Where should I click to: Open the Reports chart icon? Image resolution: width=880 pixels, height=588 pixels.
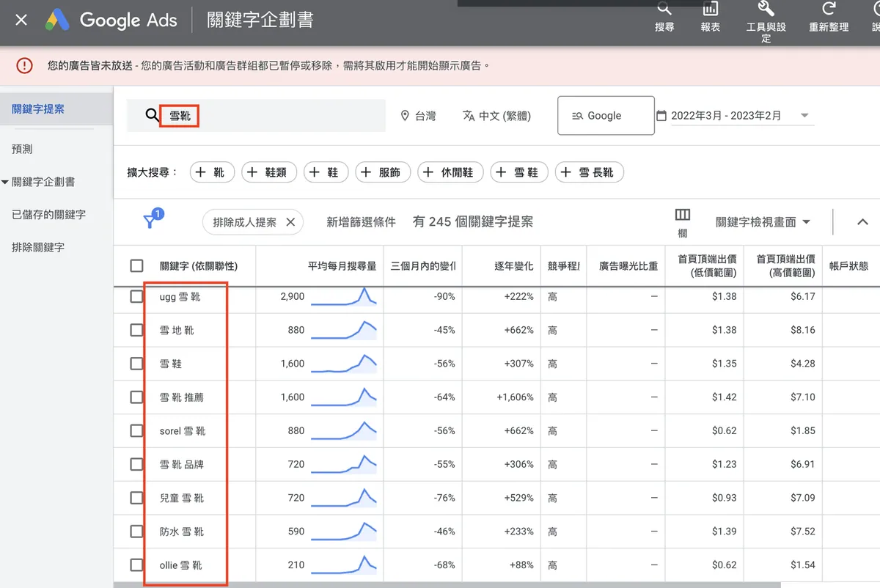click(710, 10)
